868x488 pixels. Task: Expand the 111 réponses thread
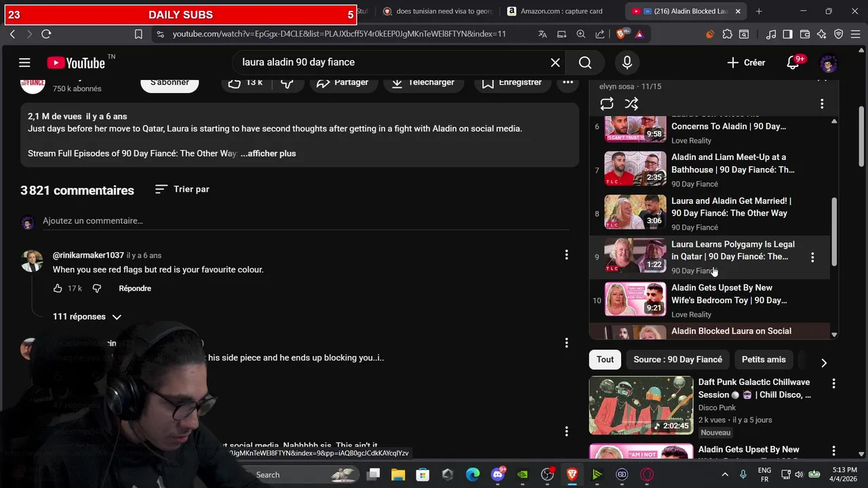[87, 317]
